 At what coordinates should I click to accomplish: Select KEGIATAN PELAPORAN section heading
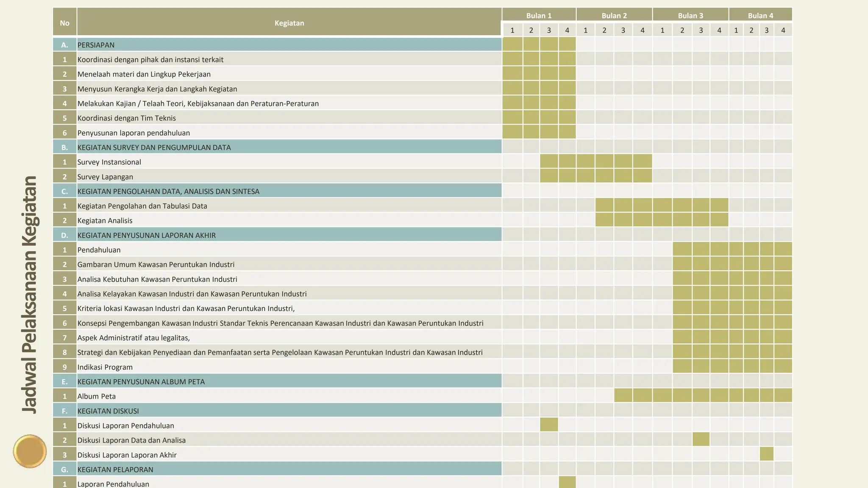point(115,469)
